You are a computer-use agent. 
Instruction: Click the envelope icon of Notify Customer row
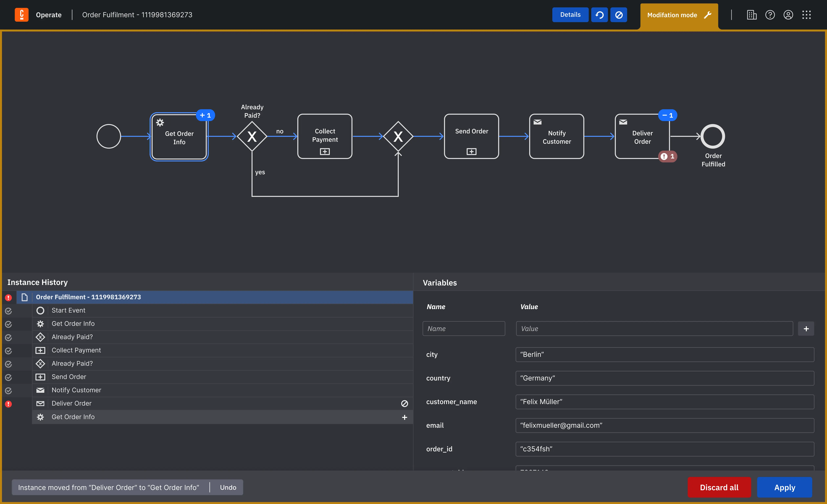(40, 390)
